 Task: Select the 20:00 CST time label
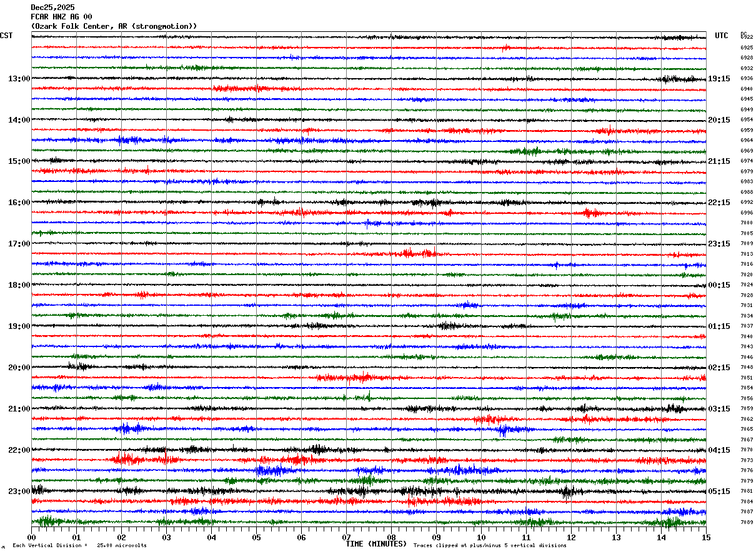(19, 368)
